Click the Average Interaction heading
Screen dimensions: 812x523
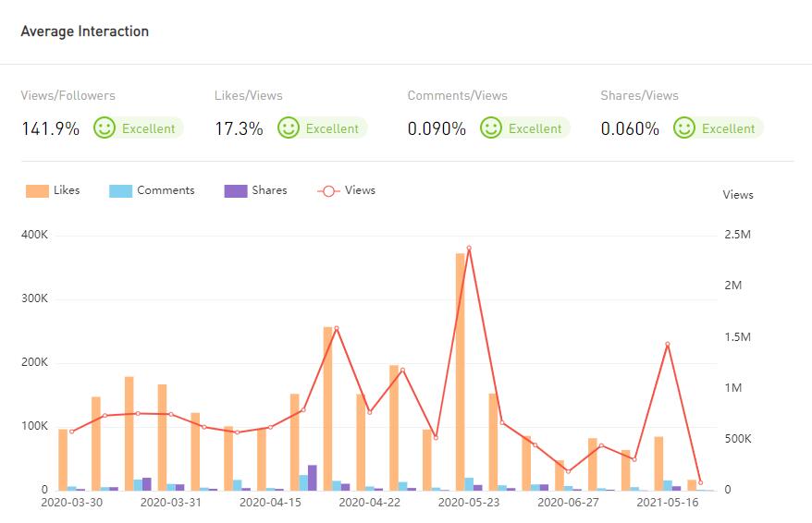pyautogui.click(x=85, y=31)
